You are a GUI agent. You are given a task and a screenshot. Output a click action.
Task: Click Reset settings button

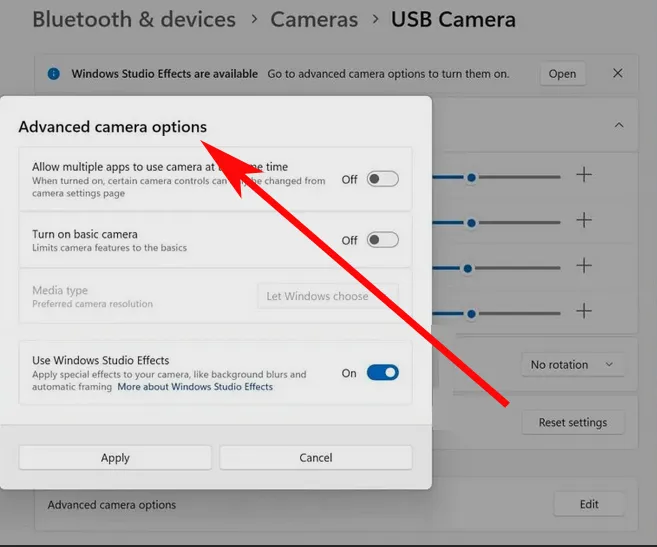[x=573, y=423]
